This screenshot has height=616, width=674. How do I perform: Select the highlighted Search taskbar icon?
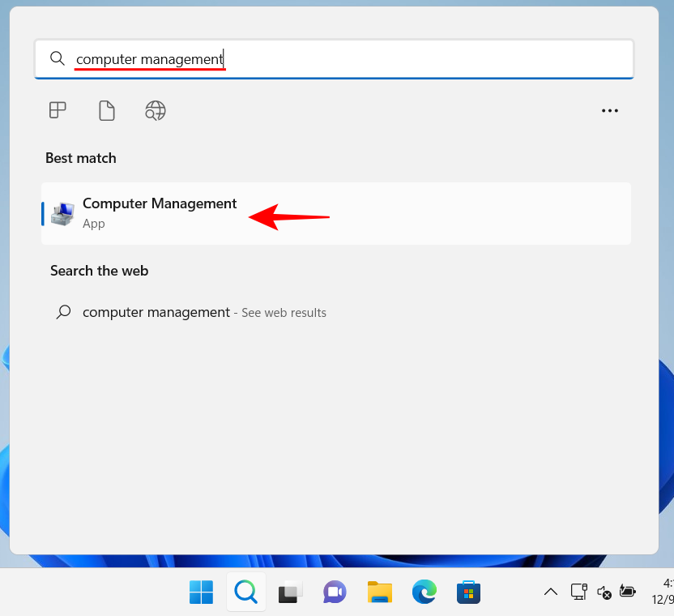[245, 592]
